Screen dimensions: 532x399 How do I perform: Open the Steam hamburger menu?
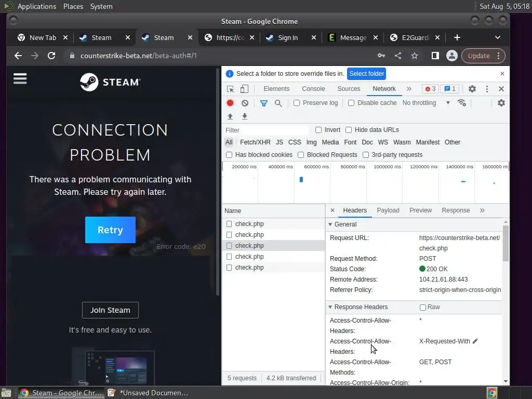[x=20, y=79]
